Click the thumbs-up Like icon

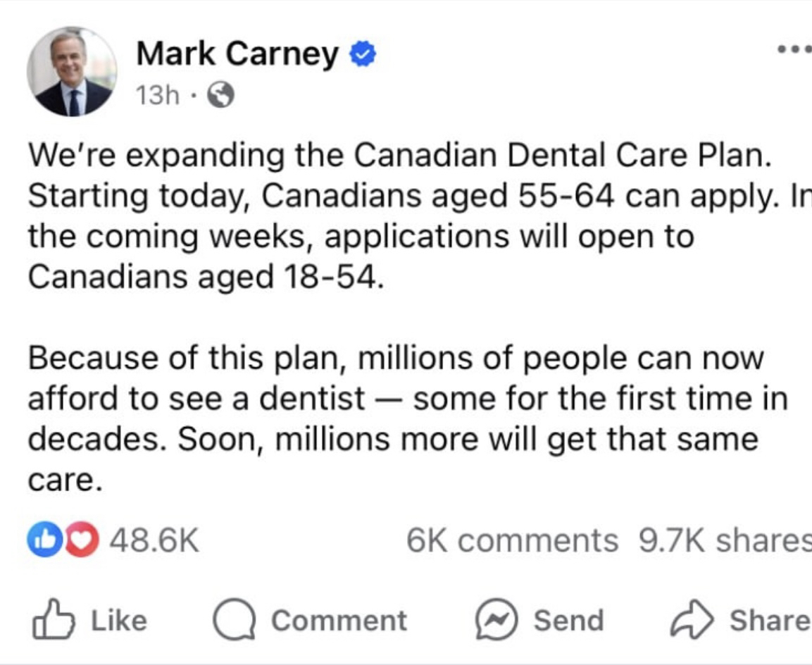click(x=53, y=620)
